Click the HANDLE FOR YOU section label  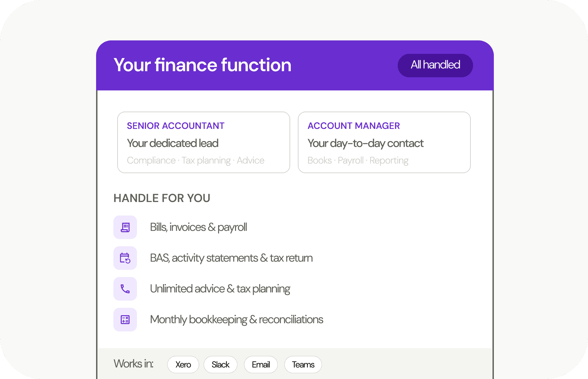point(162,198)
